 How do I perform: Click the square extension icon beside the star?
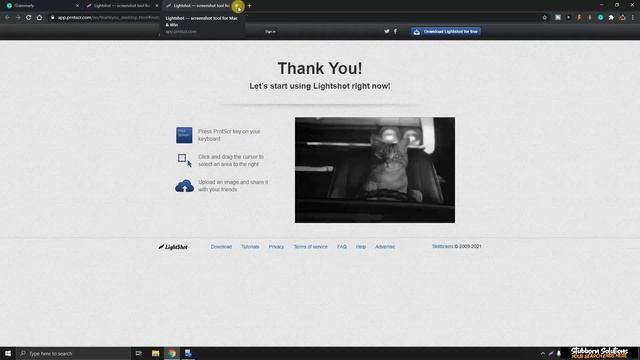tap(558, 18)
